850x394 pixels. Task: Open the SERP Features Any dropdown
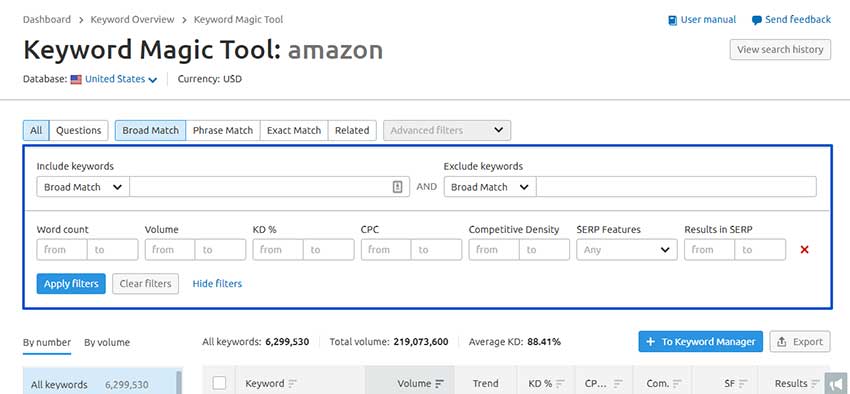(627, 250)
